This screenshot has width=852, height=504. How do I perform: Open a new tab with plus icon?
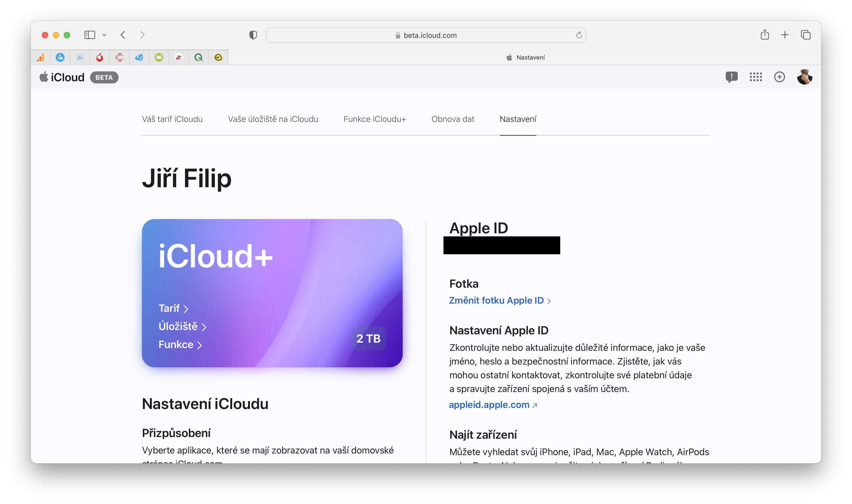pyautogui.click(x=785, y=35)
